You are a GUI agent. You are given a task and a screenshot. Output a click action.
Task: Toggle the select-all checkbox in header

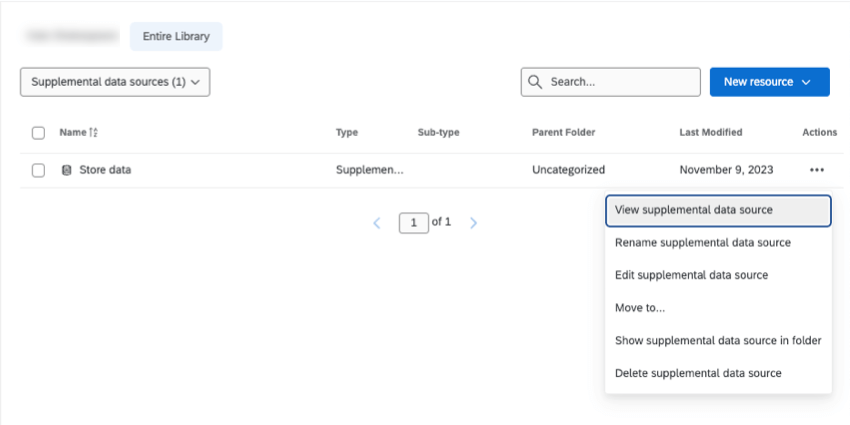click(38, 133)
